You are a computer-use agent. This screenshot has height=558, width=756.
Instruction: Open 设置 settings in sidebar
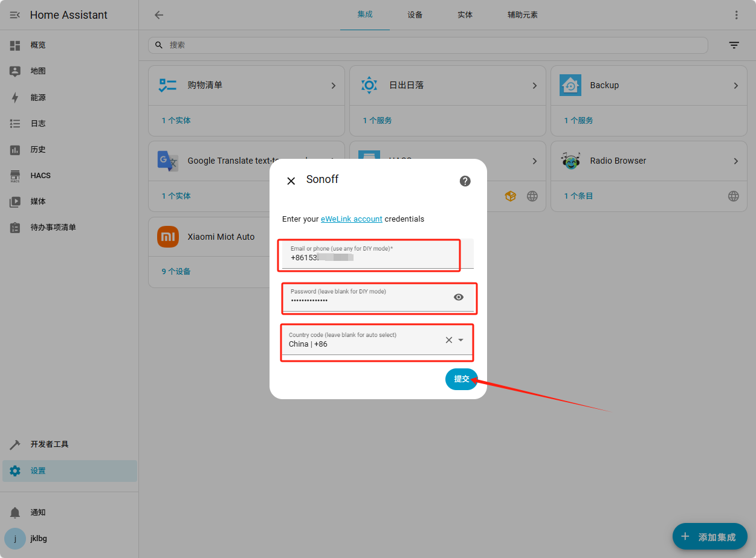tap(69, 471)
